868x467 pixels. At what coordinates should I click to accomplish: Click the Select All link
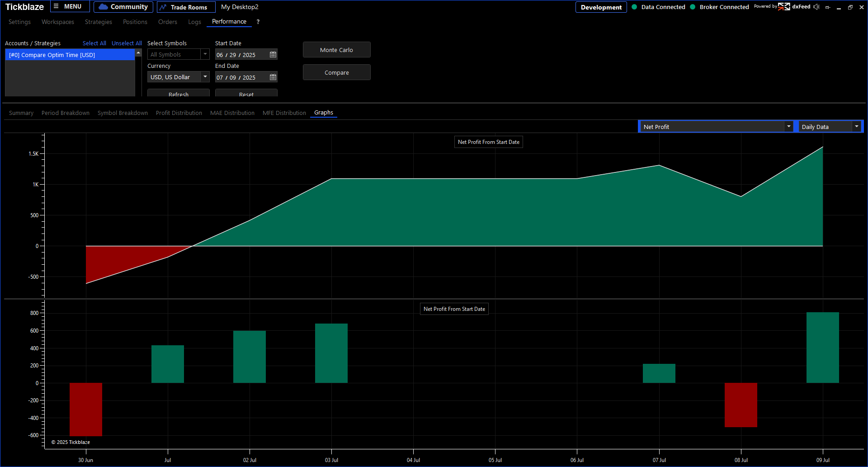94,43
